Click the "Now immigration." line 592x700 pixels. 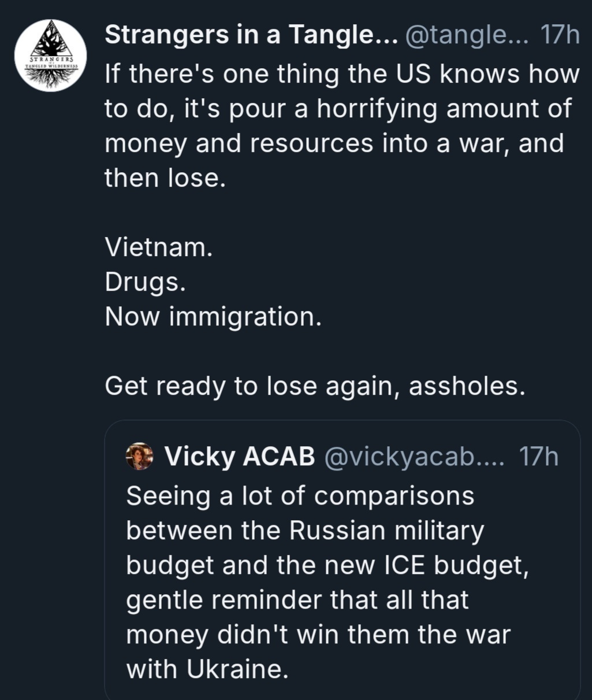pos(213,317)
